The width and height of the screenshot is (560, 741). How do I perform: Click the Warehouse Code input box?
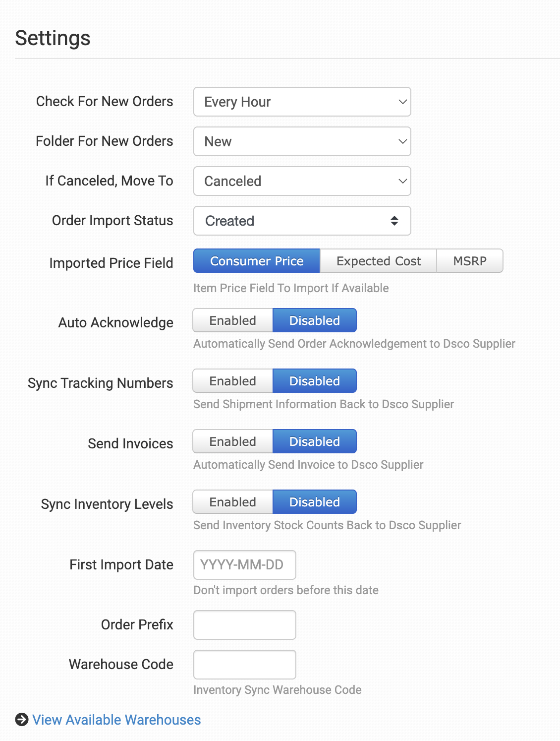click(x=245, y=665)
